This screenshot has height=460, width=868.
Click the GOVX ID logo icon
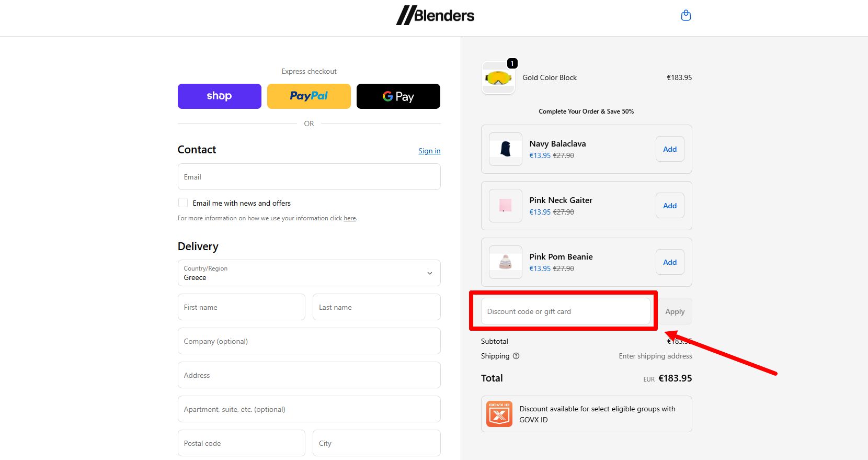(499, 414)
